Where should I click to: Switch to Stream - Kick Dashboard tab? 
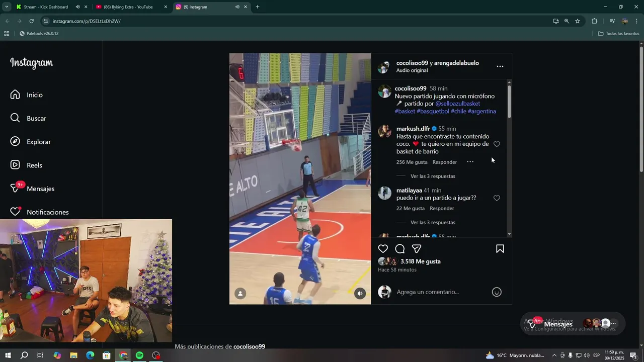46,7
